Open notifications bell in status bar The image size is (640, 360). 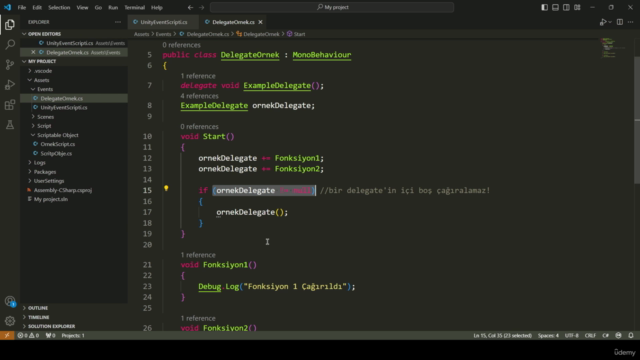click(631, 336)
